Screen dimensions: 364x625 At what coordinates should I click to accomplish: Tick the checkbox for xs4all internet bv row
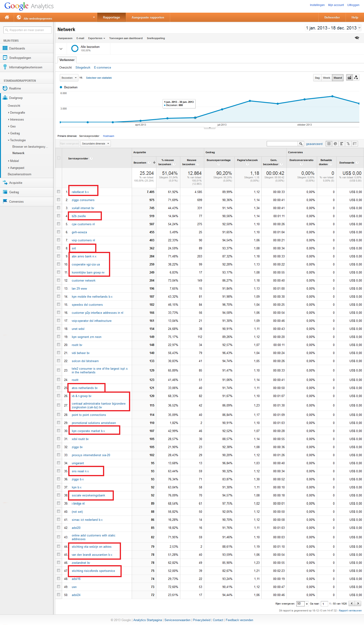point(58,207)
